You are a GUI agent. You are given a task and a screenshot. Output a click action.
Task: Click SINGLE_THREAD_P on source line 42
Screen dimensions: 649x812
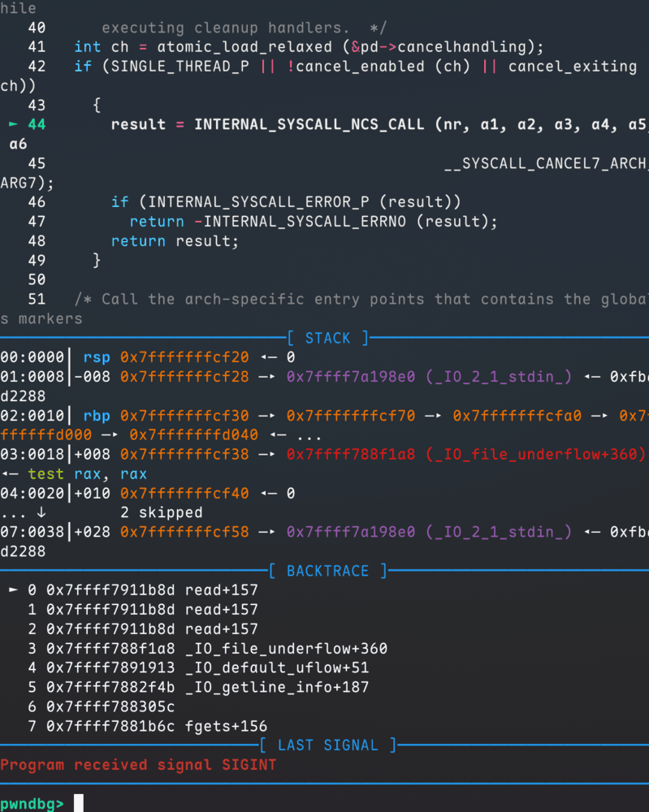pos(180,67)
